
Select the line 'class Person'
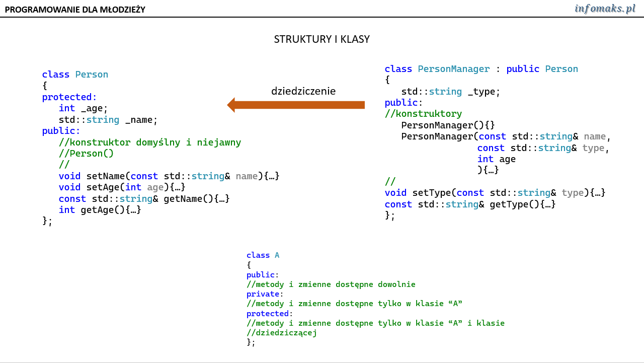point(75,75)
